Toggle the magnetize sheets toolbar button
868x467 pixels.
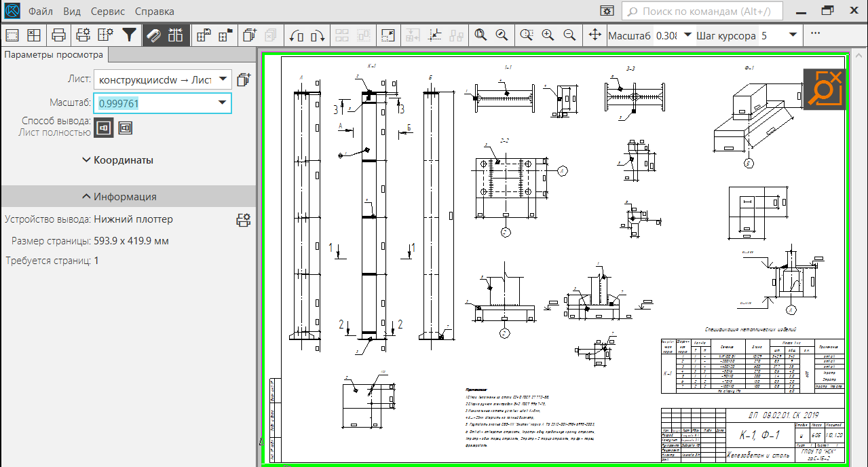(153, 35)
